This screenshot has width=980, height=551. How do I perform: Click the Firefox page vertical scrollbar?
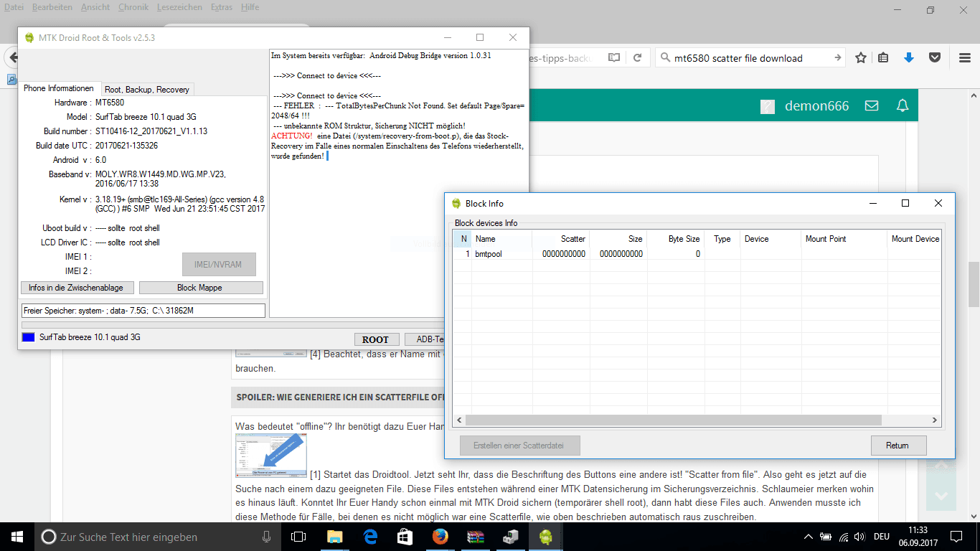[974, 283]
